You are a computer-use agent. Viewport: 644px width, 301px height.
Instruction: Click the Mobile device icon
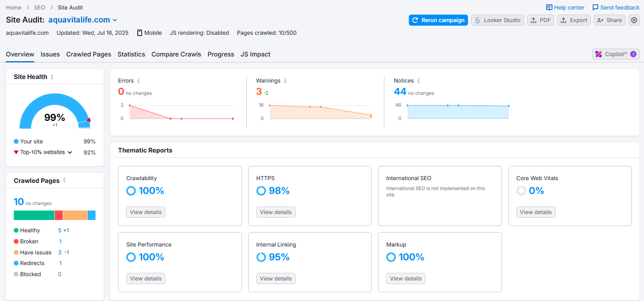pyautogui.click(x=140, y=33)
